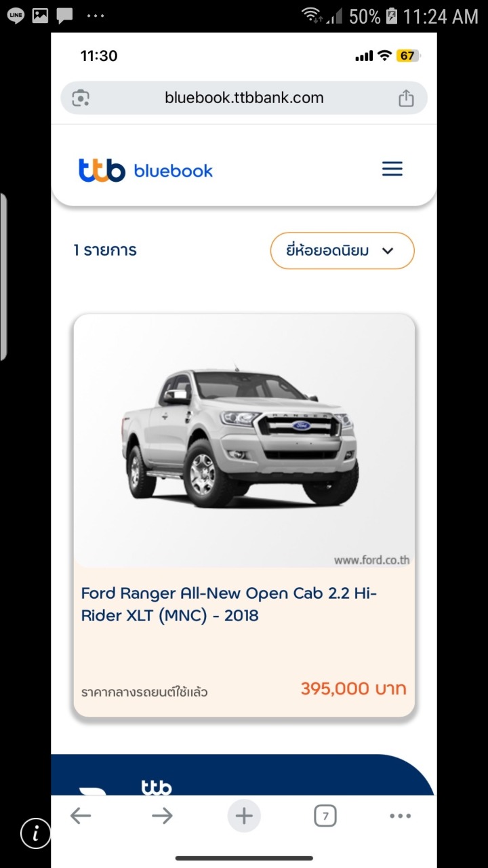Click the bluebook.ttbbank.com address field
This screenshot has height=868, width=488.
tap(244, 98)
